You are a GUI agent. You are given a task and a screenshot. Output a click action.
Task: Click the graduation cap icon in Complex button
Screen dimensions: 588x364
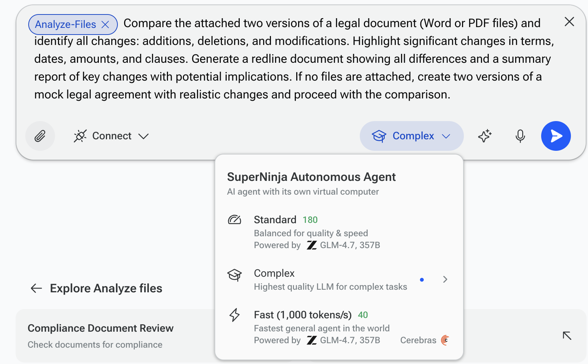tap(379, 136)
